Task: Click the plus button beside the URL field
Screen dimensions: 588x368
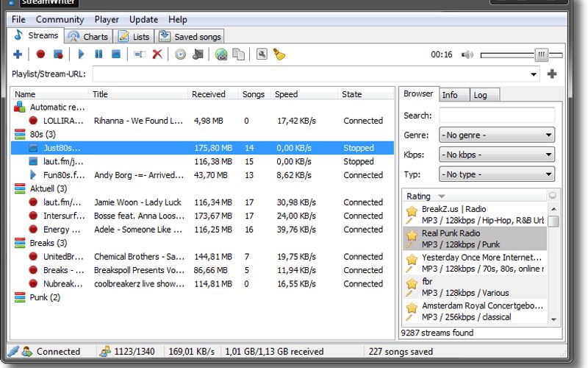Action: (552, 74)
